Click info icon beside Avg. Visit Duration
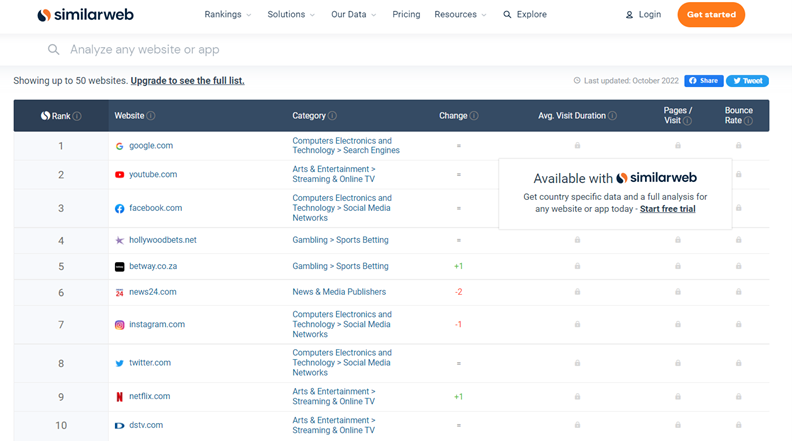 coord(612,116)
